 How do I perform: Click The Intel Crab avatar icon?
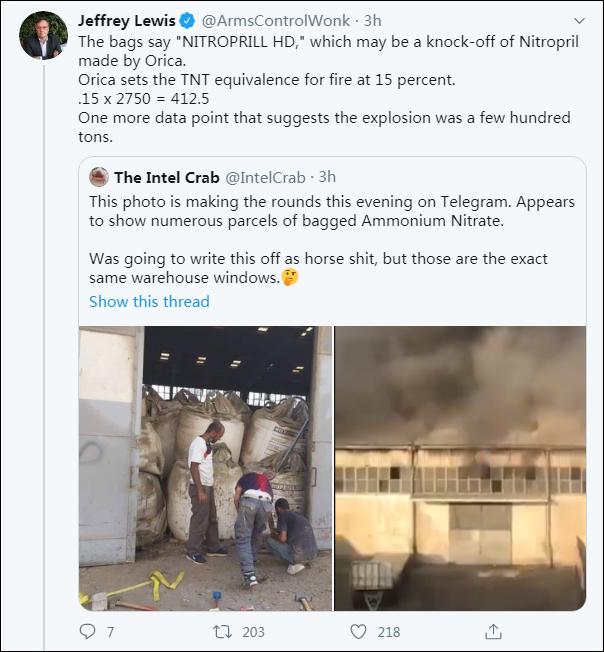[x=98, y=177]
